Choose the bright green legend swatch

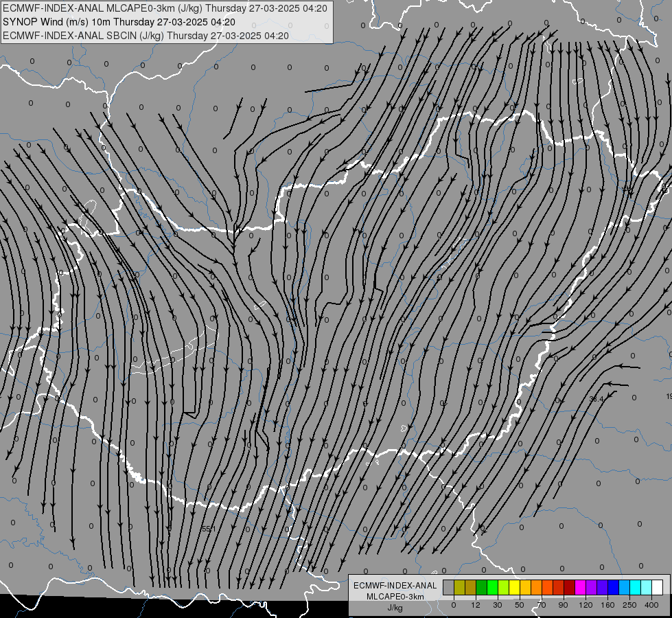tap(492, 587)
